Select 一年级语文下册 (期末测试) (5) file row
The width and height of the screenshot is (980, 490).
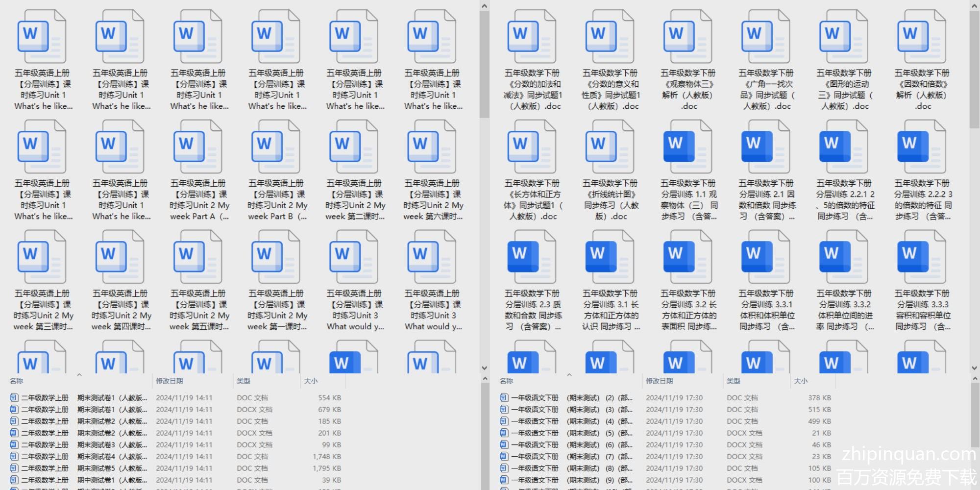click(665, 433)
